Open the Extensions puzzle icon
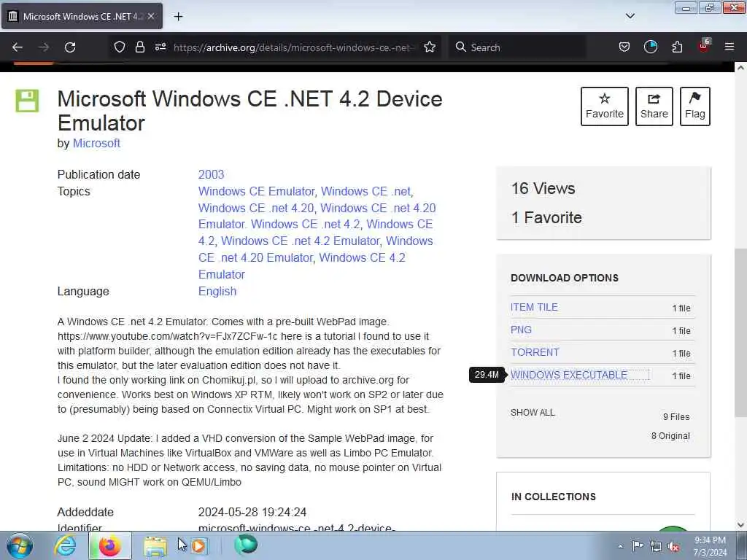 pyautogui.click(x=677, y=47)
